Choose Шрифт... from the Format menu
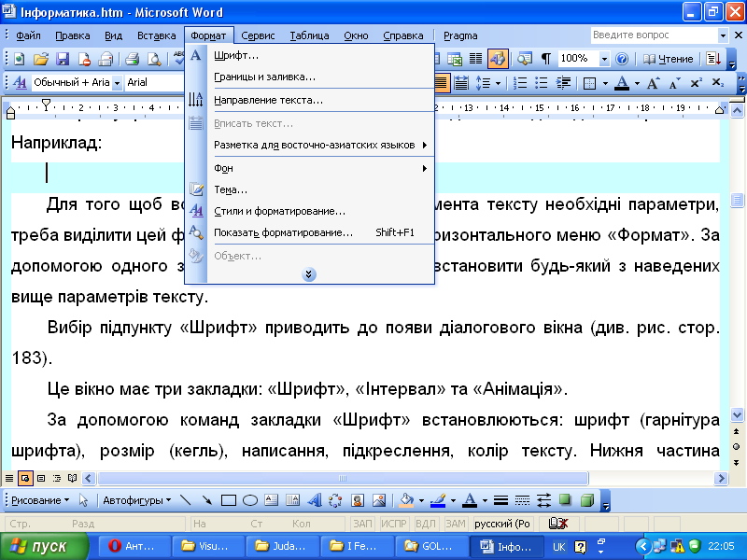 [x=310, y=56]
